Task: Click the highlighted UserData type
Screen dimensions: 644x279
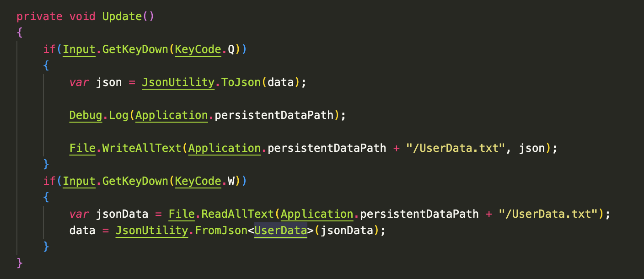Action: [x=280, y=231]
